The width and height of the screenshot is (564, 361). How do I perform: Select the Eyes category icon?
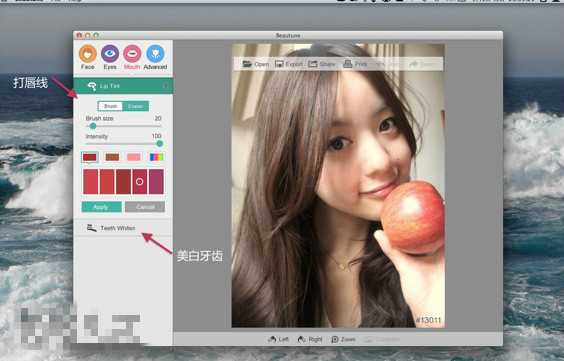pos(110,54)
